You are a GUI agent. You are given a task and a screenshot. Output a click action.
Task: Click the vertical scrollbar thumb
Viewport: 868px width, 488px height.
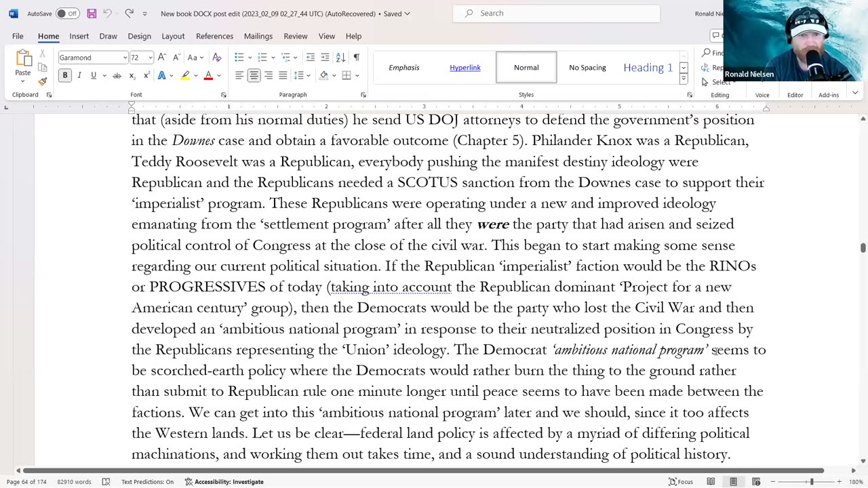[863, 247]
